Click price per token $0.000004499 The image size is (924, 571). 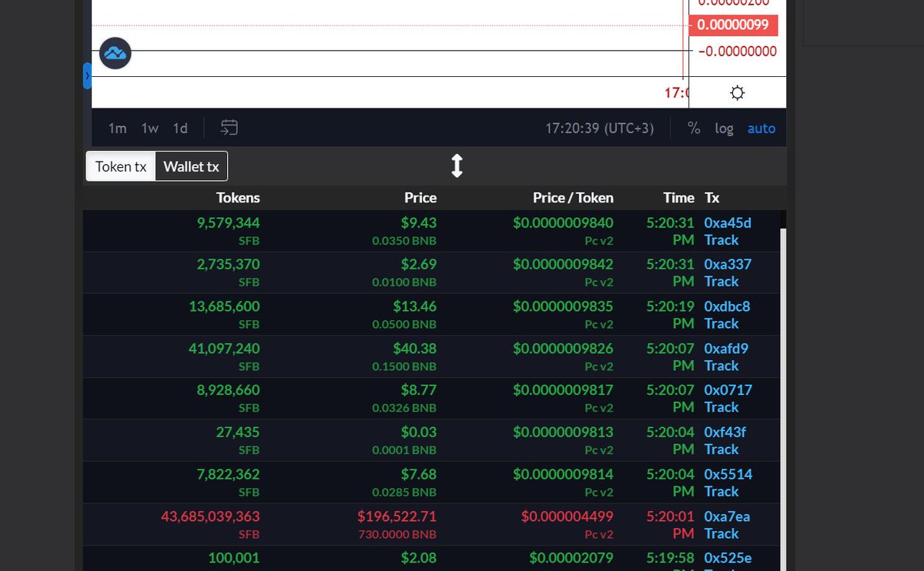[x=567, y=516]
